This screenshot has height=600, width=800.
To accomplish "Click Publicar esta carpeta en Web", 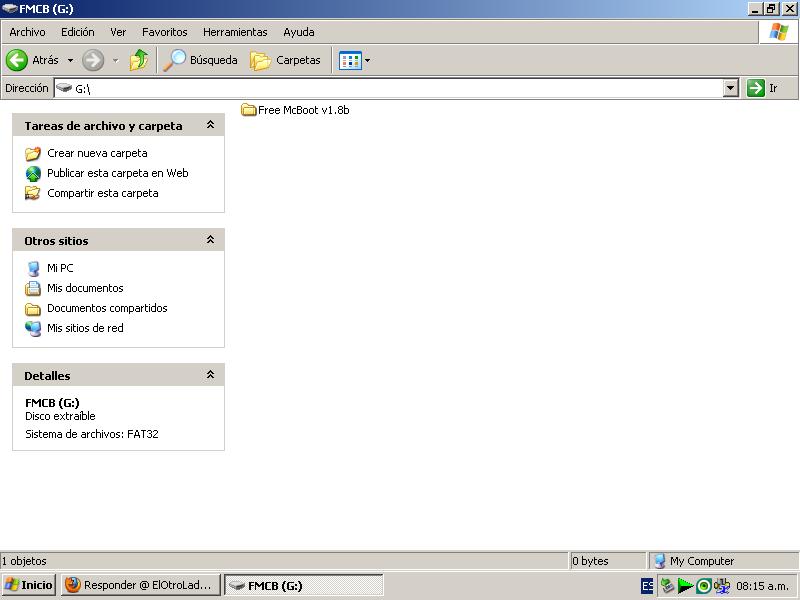I will 117,173.
